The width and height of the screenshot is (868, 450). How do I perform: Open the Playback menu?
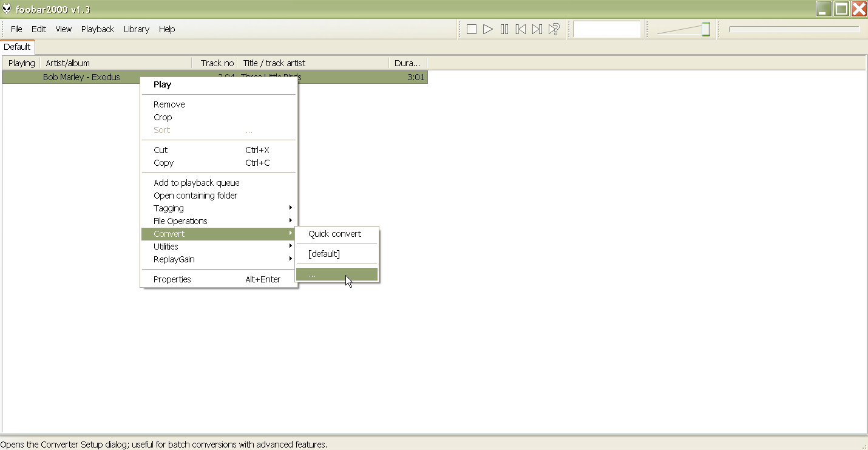click(98, 29)
